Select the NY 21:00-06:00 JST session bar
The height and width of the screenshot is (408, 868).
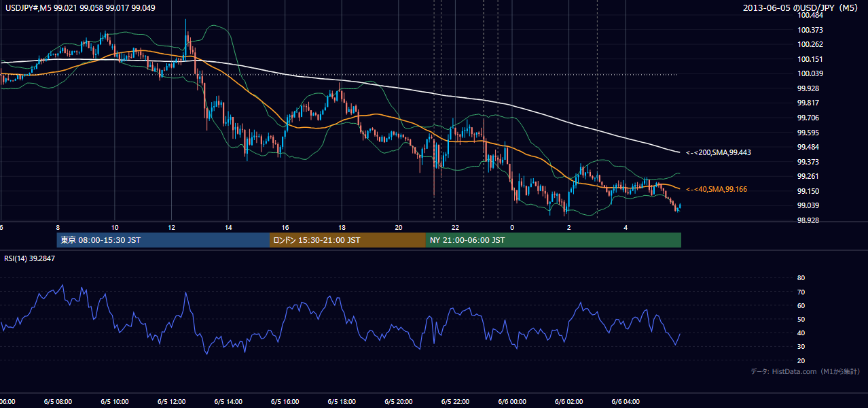[x=554, y=240]
